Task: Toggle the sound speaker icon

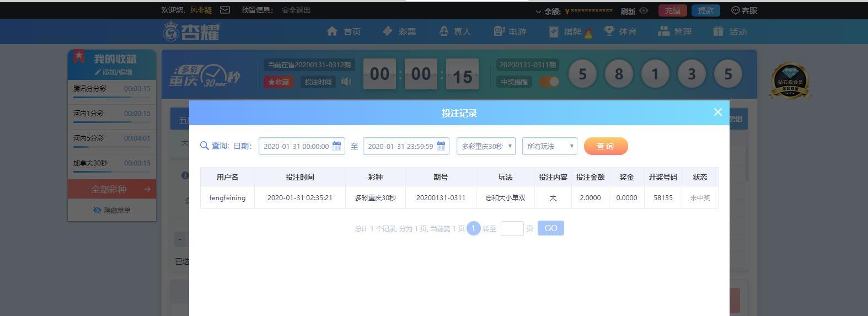Action: [x=346, y=82]
